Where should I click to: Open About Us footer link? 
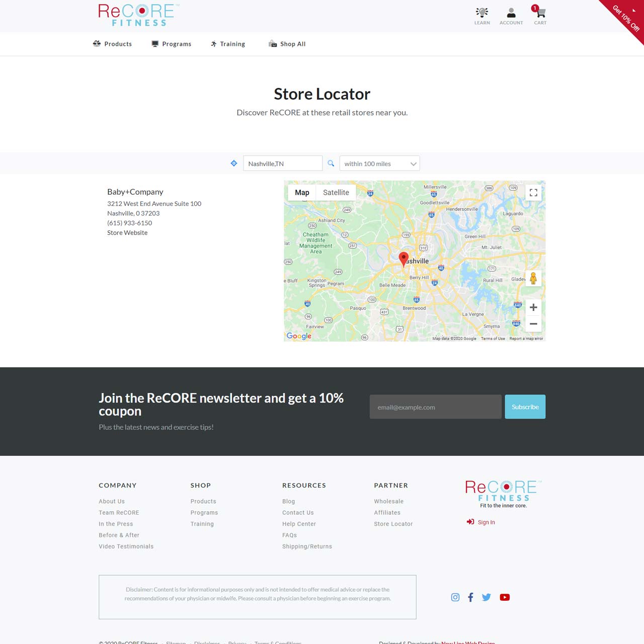tap(112, 501)
